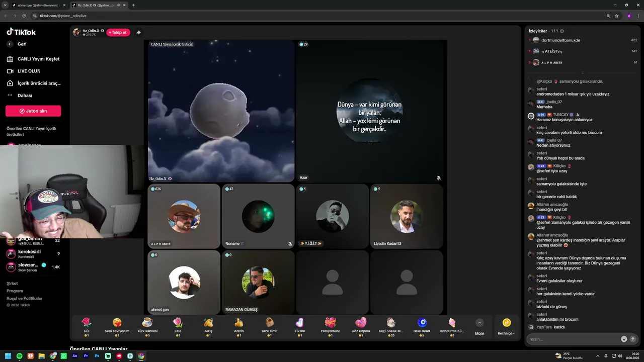Select the ahmet şen guest tile
Screen dimensions: 644x362
tap(184, 283)
